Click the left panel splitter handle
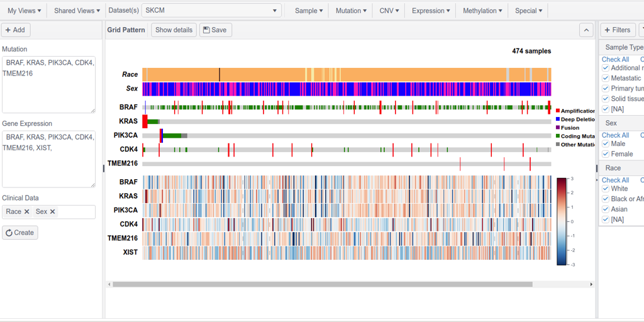The height and width of the screenshot is (322, 644). pyautogui.click(x=104, y=169)
